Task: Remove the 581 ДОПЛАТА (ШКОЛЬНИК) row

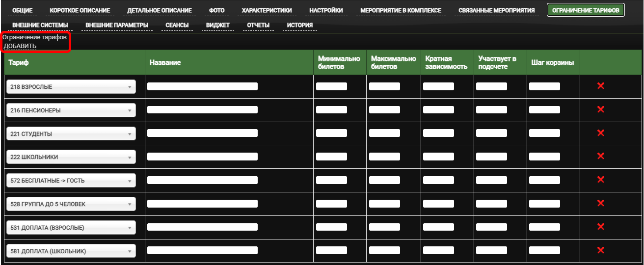Action: [600, 250]
